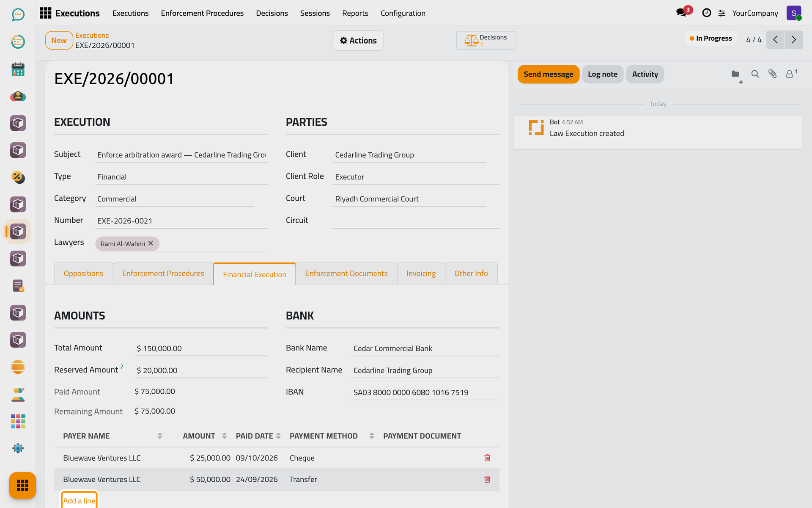Delete the Cheque payment line
Image resolution: width=812 pixels, height=508 pixels.
pyautogui.click(x=487, y=458)
